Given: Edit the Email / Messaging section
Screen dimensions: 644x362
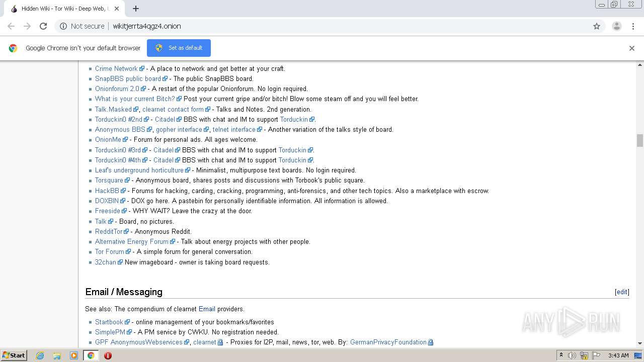Looking at the screenshot, I should pyautogui.click(x=622, y=292).
